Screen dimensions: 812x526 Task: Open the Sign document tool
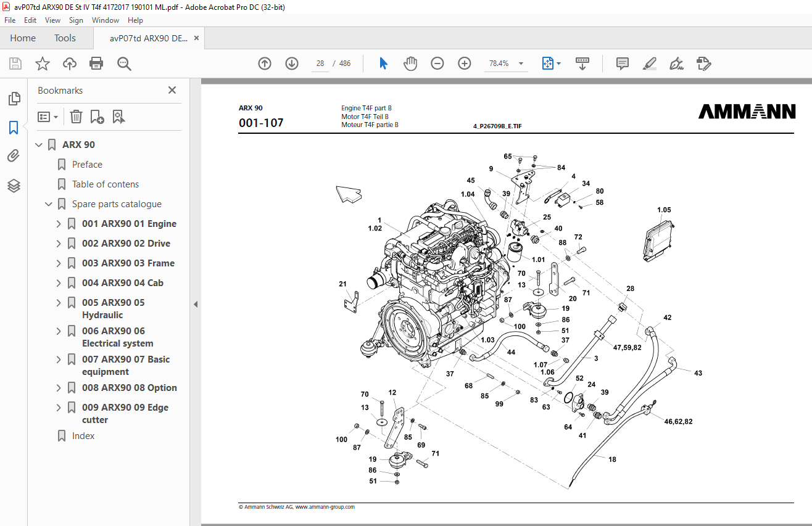pyautogui.click(x=677, y=64)
